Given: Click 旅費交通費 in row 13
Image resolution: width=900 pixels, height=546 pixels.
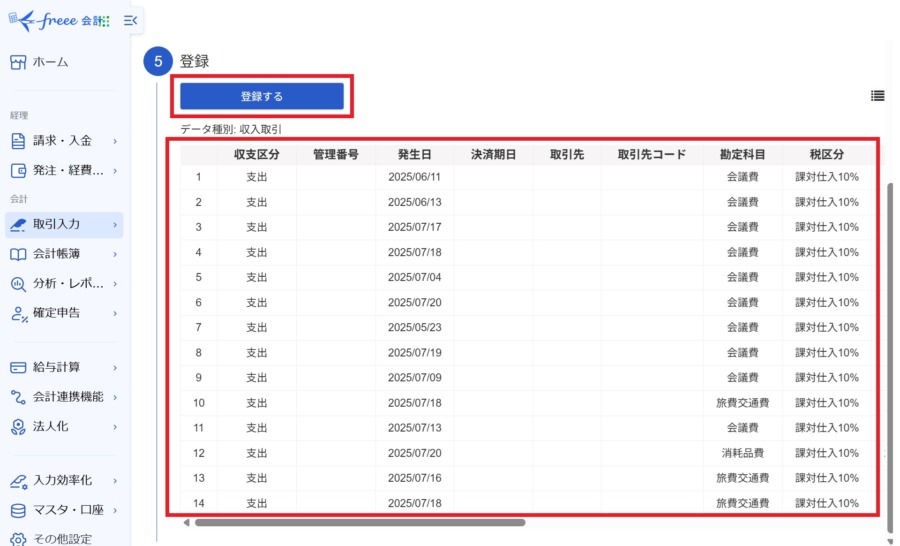Looking at the screenshot, I should (743, 478).
